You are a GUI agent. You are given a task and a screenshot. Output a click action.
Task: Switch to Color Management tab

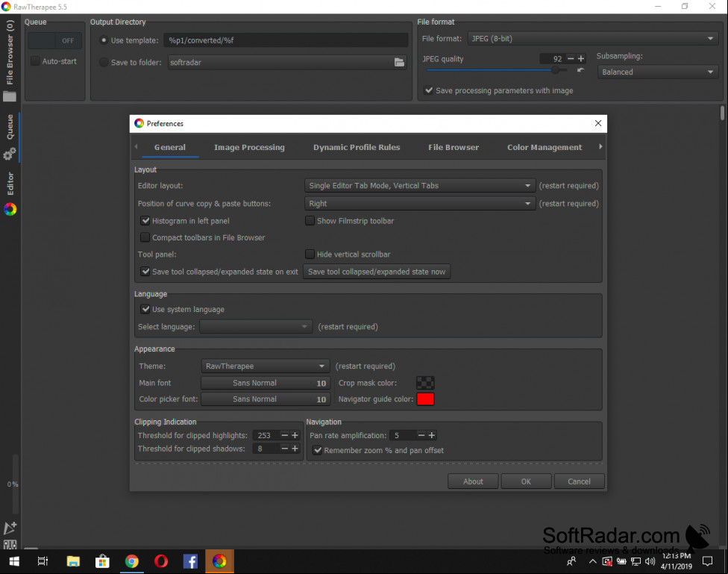(x=545, y=147)
